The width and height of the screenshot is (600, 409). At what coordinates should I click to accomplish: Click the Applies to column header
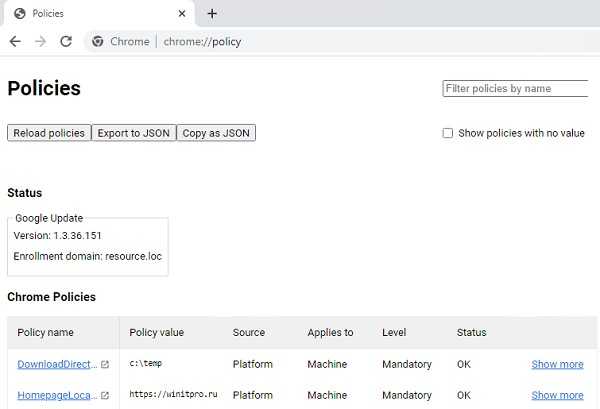pos(330,332)
